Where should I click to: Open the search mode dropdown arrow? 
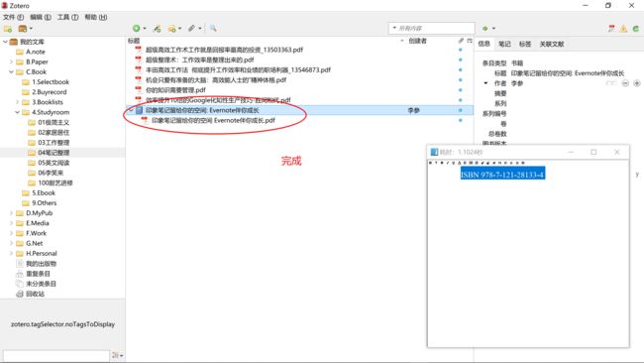[394, 28]
